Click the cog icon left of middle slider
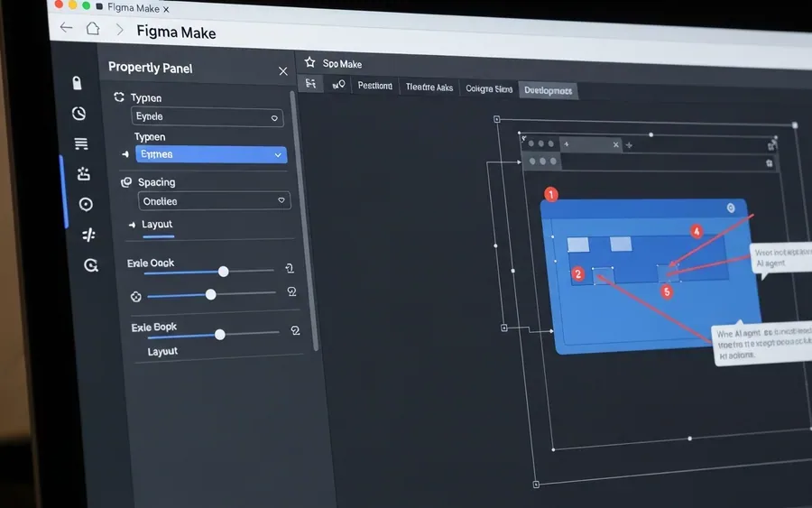 coord(135,297)
